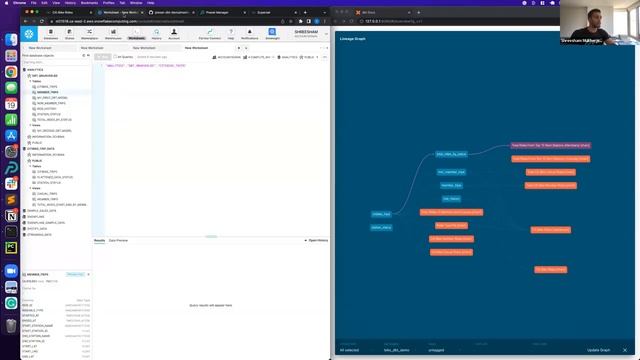Open the Help question-mark icon in Snowflake
640x360 pixels.
231,34
